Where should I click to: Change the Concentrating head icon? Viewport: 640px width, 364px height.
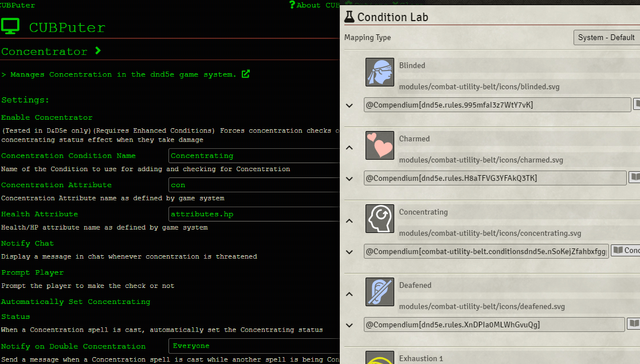[x=380, y=219]
